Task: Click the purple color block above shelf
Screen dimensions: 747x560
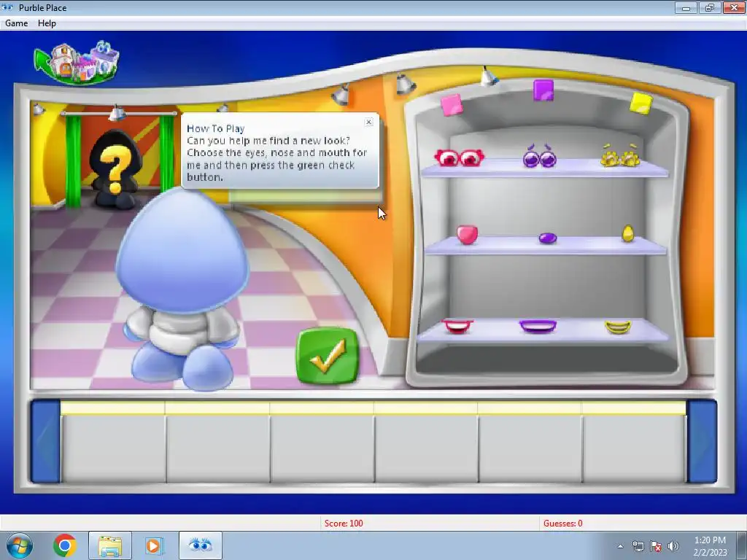Action: (x=543, y=90)
